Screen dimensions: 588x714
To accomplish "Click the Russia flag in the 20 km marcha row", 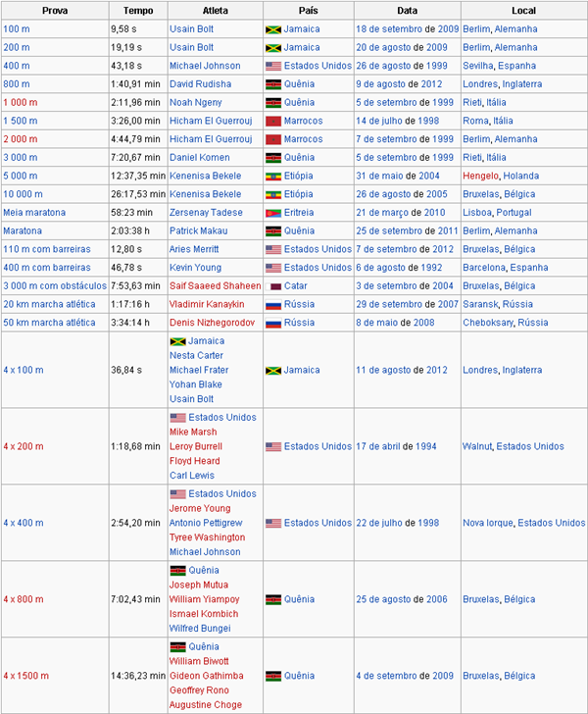I will [x=273, y=305].
